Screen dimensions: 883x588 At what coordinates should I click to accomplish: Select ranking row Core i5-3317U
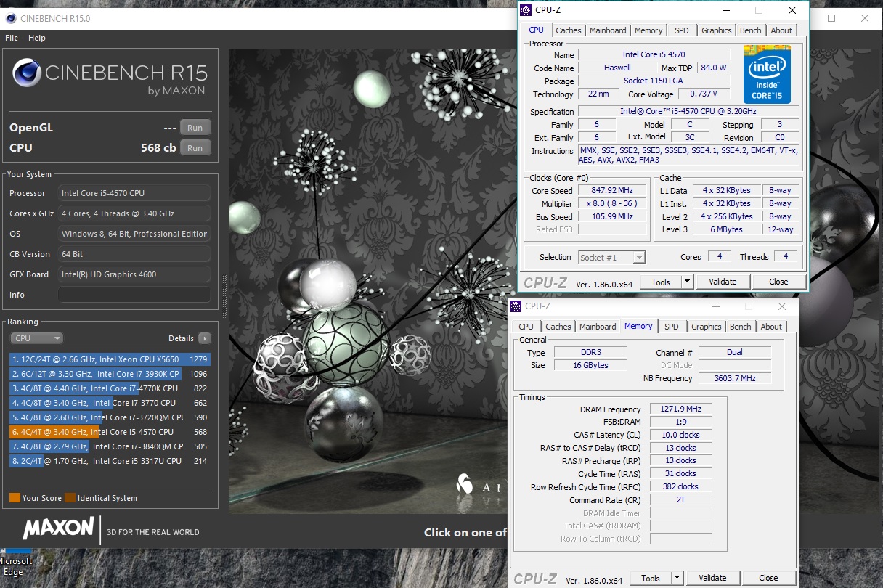point(110,461)
